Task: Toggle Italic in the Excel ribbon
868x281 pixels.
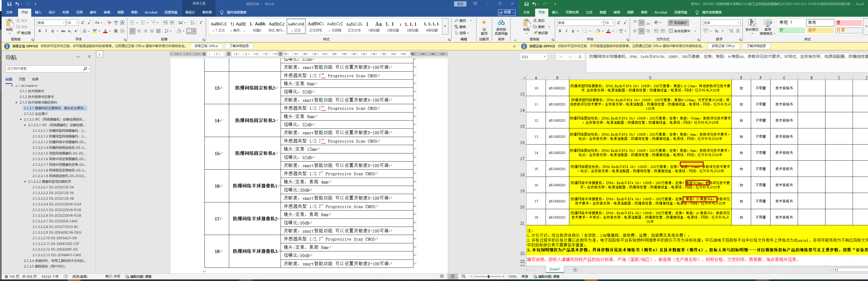Action: (x=566, y=31)
